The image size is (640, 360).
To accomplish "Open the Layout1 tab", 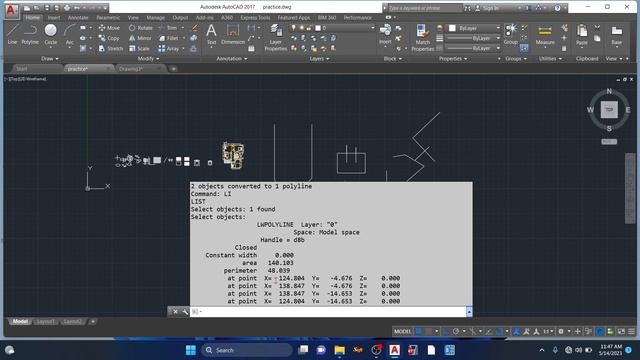I will click(45, 322).
